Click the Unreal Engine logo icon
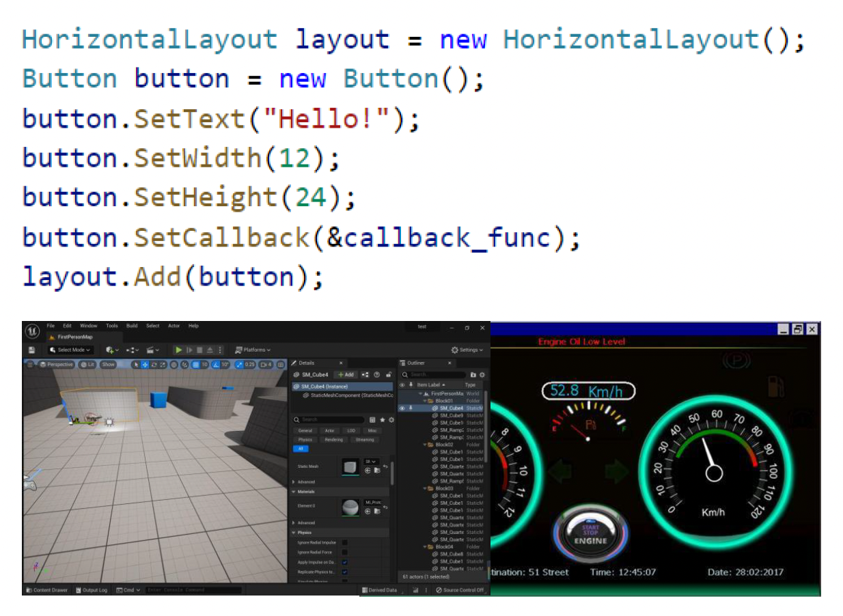This screenshot has width=843, height=616. pyautogui.click(x=32, y=331)
